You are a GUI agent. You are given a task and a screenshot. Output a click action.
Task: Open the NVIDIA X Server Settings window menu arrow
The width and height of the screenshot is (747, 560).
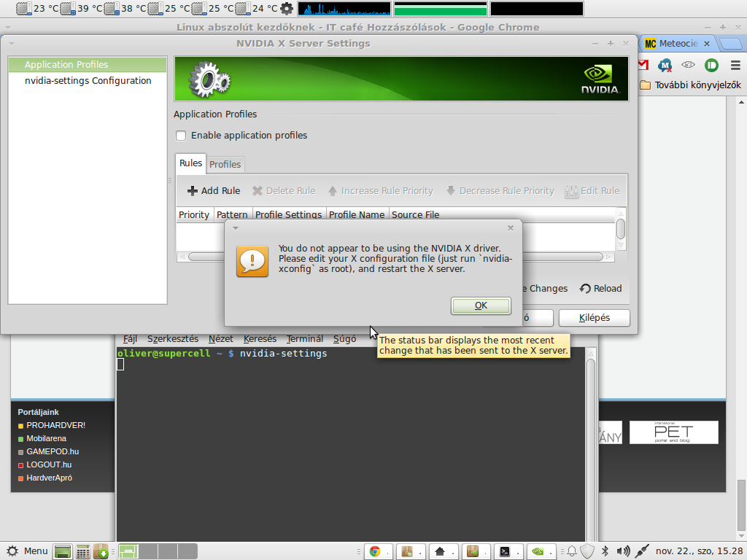pos(12,43)
